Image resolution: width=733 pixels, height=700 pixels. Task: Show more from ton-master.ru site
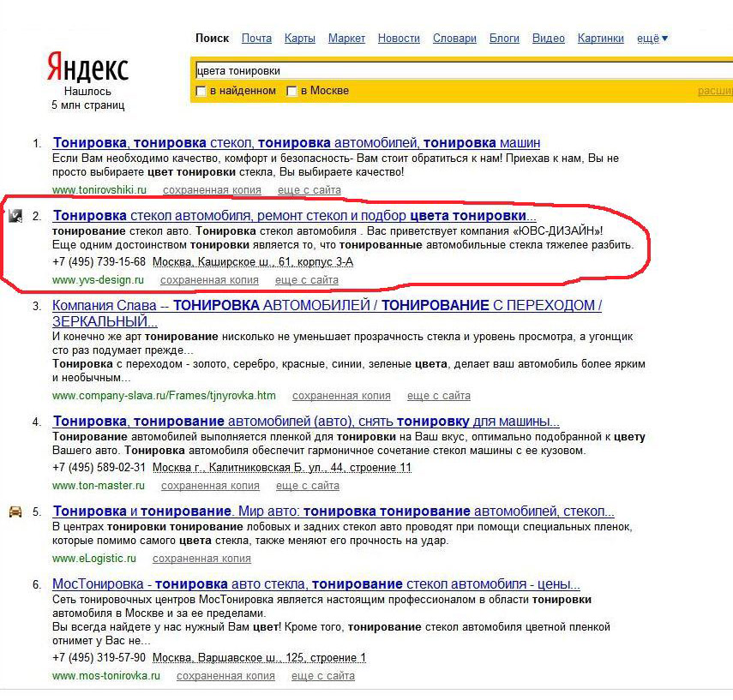click(x=308, y=486)
